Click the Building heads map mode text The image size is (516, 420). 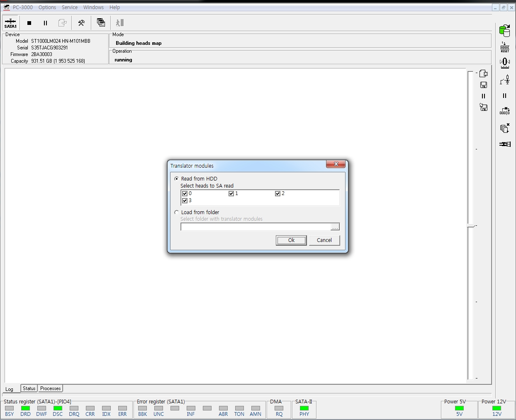pos(139,43)
